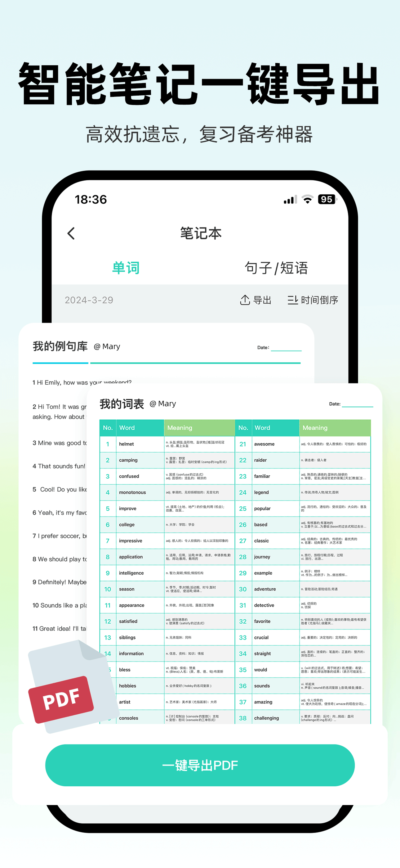Switch to the 句子/短语 tab
This screenshot has height=868, width=400.
pos(276,268)
